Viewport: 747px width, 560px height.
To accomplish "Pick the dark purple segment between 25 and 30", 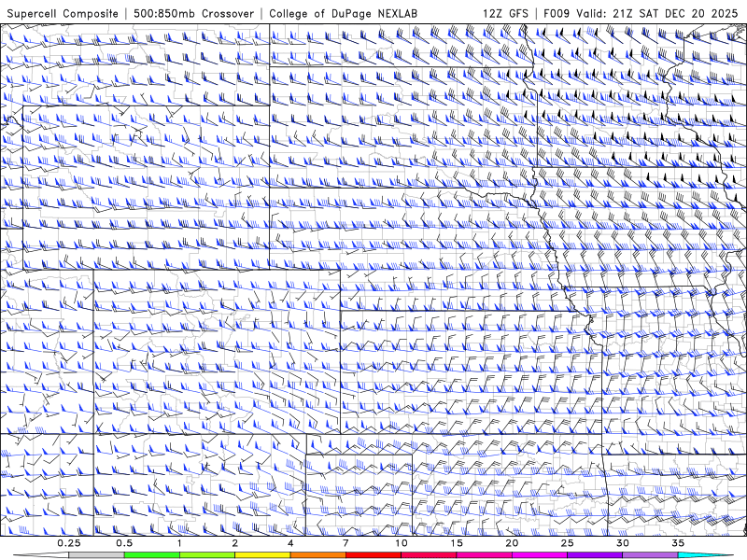I will pos(595,555).
